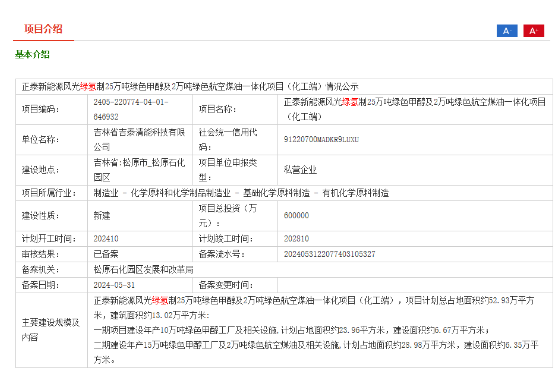560x375 pixels.
Task: Click the construction location 吉林省:松原市_松原石化园区
Action: click(x=139, y=170)
